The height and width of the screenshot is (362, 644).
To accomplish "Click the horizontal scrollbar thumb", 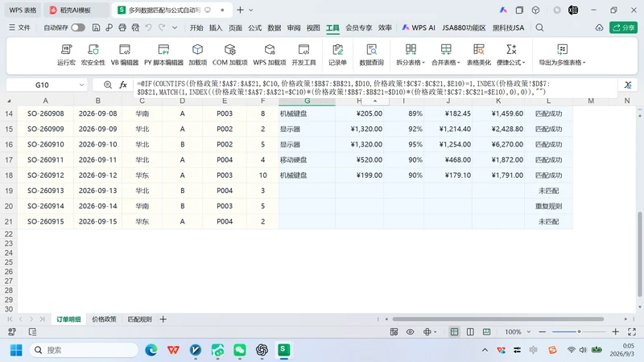I will click(497, 319).
